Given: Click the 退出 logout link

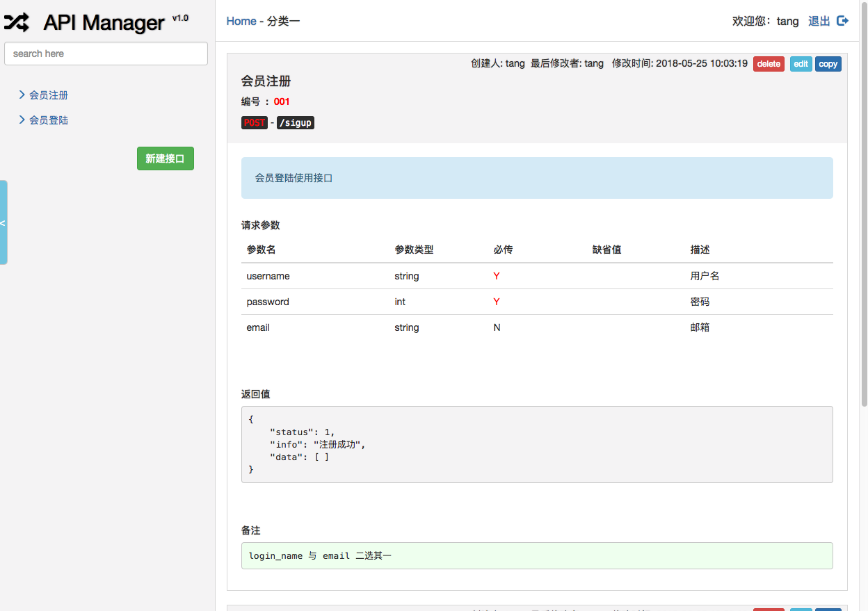Looking at the screenshot, I should pyautogui.click(x=819, y=21).
